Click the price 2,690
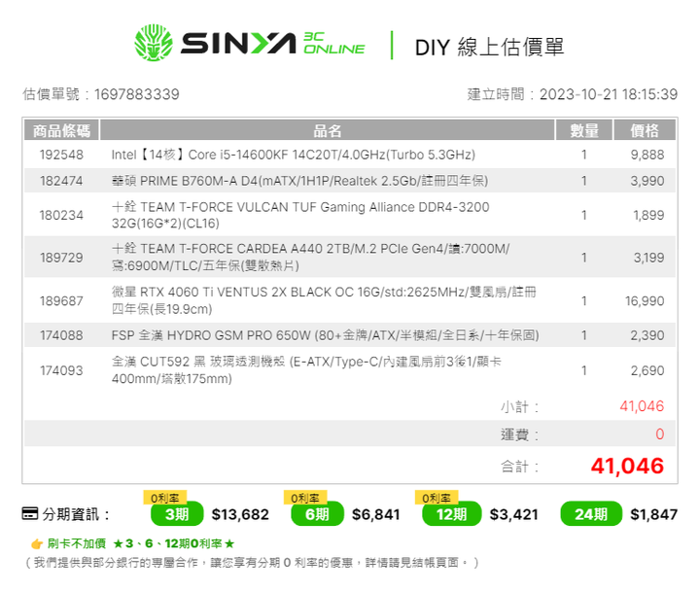Viewport: 700px width, 591px height. tap(647, 370)
